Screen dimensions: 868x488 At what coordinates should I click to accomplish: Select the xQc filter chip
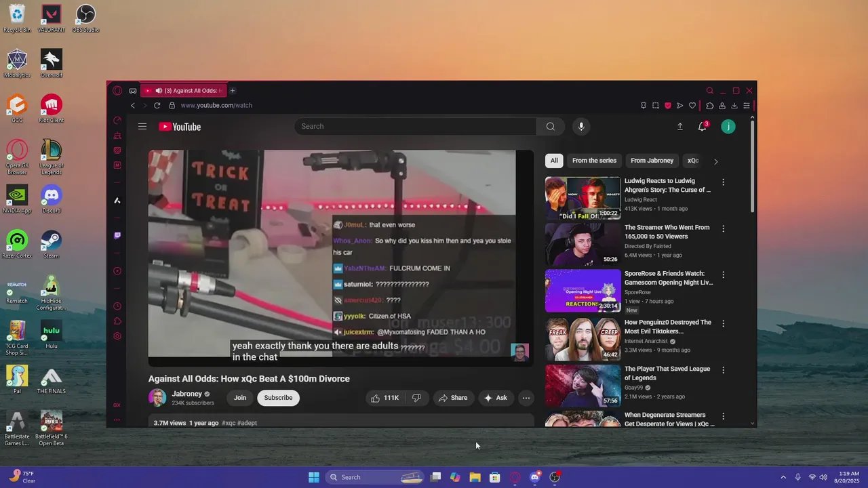tap(693, 161)
